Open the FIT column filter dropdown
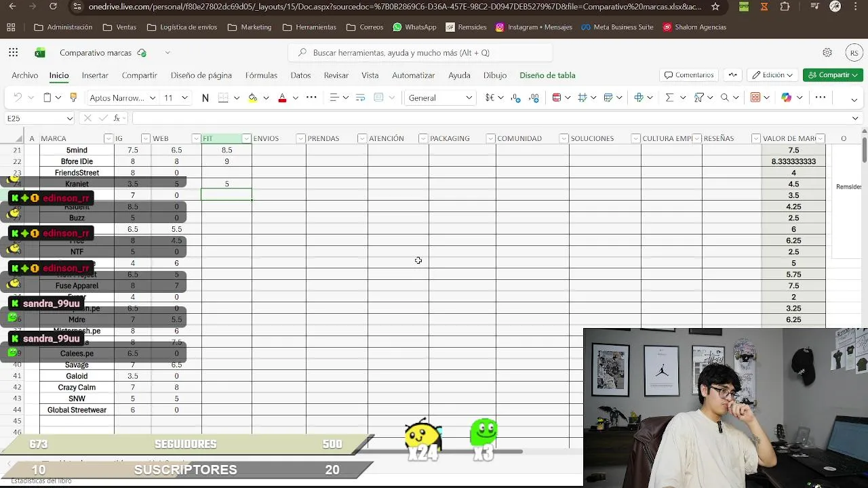The image size is (868, 488). tap(247, 138)
